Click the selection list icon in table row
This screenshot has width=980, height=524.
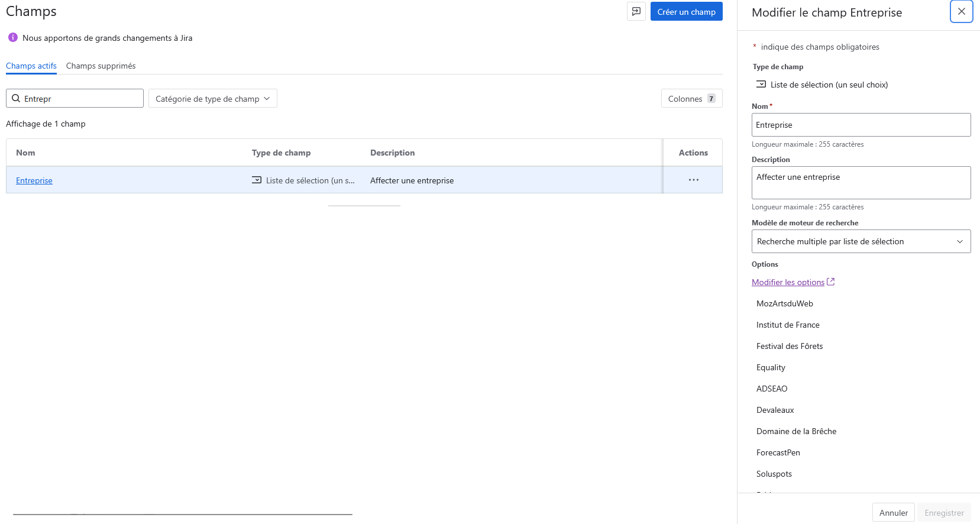click(257, 180)
